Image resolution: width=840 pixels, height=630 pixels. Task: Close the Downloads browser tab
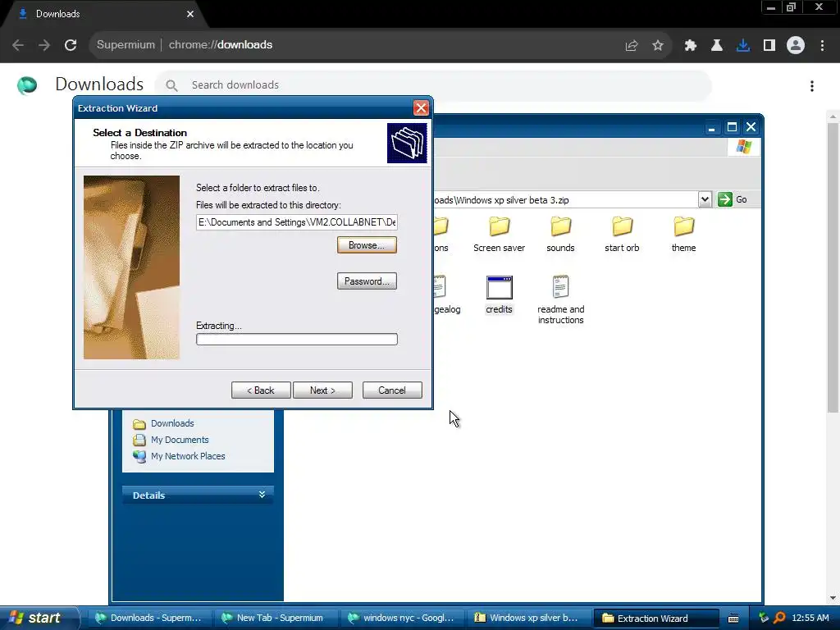pyautogui.click(x=190, y=14)
